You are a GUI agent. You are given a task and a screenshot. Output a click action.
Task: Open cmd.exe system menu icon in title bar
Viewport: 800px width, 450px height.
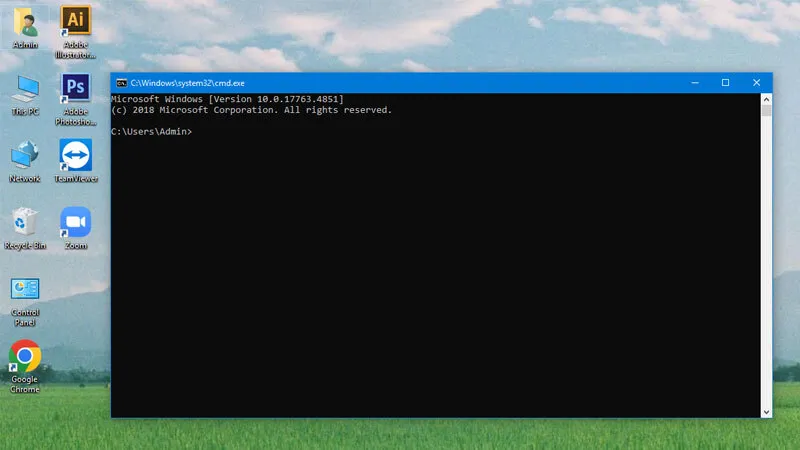point(121,83)
